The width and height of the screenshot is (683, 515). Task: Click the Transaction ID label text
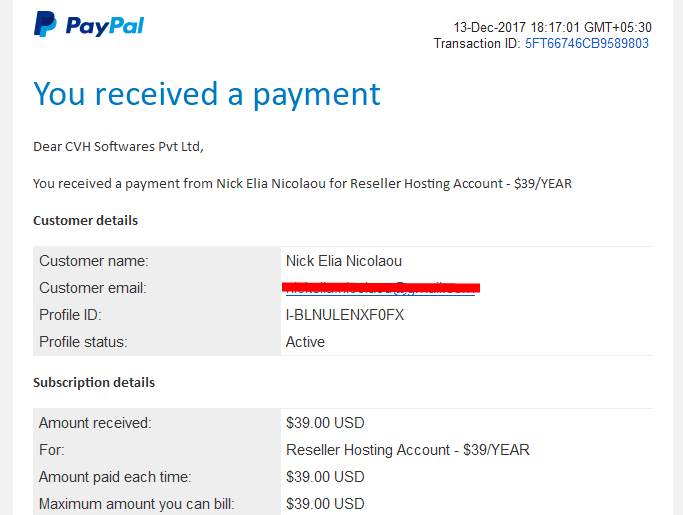(477, 44)
